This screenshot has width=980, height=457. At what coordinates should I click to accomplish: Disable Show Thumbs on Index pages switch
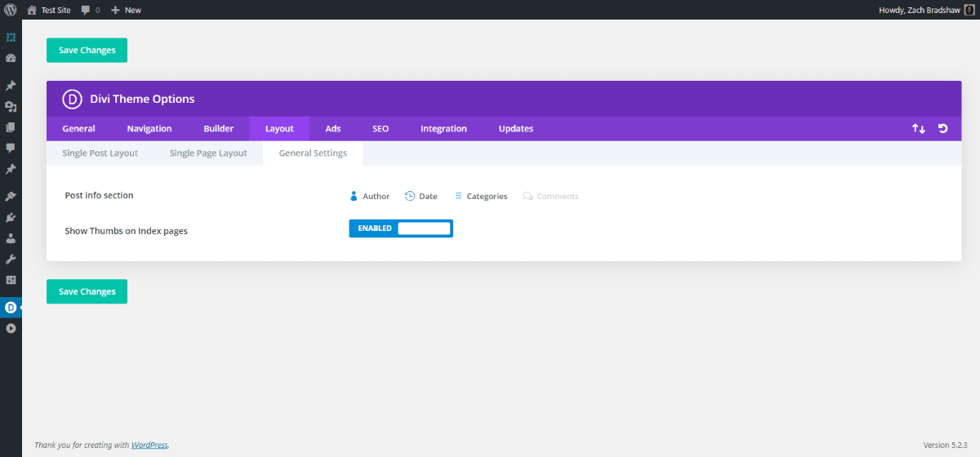tap(401, 228)
